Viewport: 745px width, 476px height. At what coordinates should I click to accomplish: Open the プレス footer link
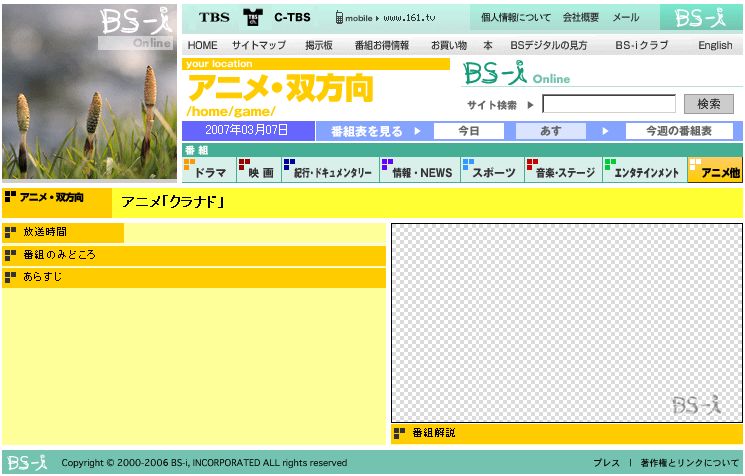pos(606,463)
